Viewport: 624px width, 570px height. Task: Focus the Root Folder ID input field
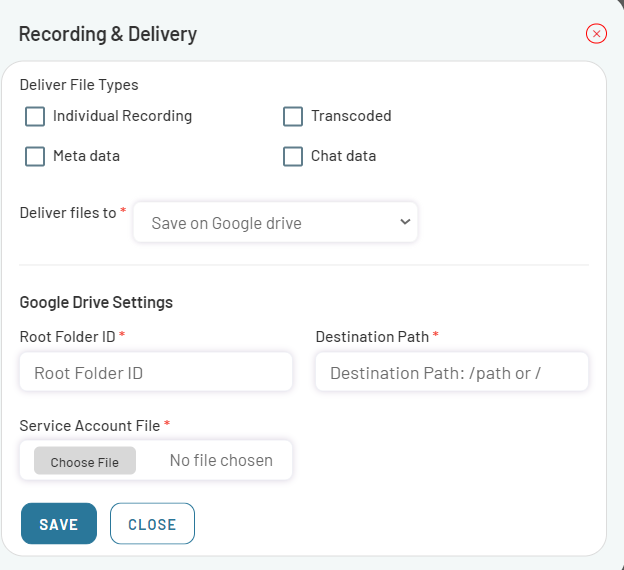coord(156,372)
